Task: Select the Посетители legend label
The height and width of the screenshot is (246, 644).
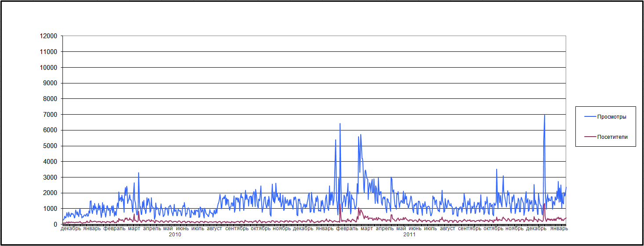Action: coord(612,137)
